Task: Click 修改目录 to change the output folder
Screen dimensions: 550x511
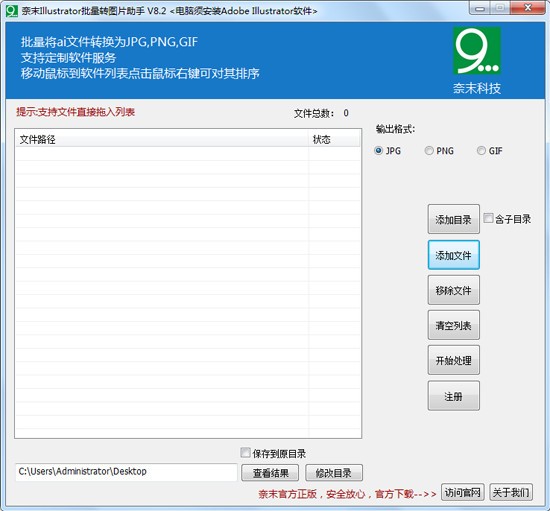Action: [x=334, y=473]
